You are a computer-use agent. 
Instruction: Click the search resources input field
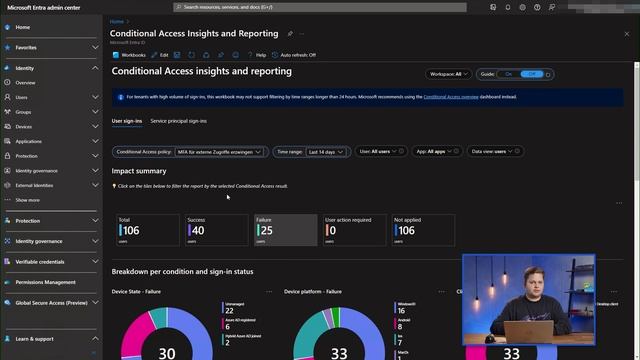(x=320, y=7)
